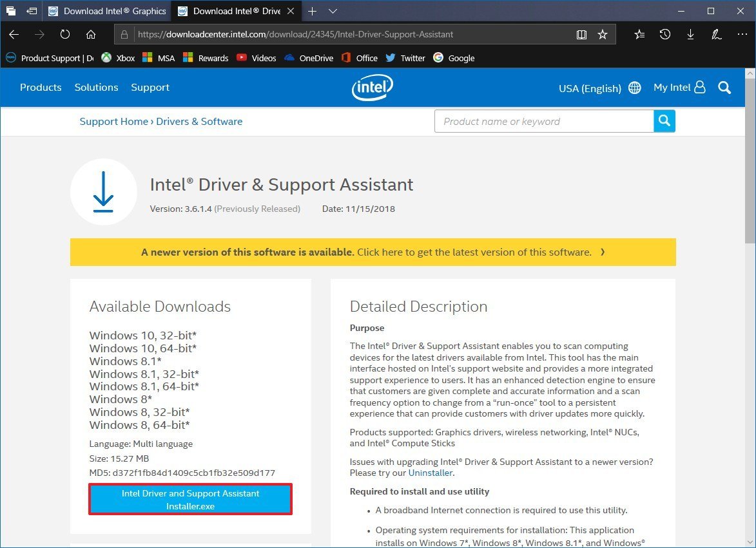756x548 pixels.
Task: Open the Product Support bookmark
Action: point(50,58)
